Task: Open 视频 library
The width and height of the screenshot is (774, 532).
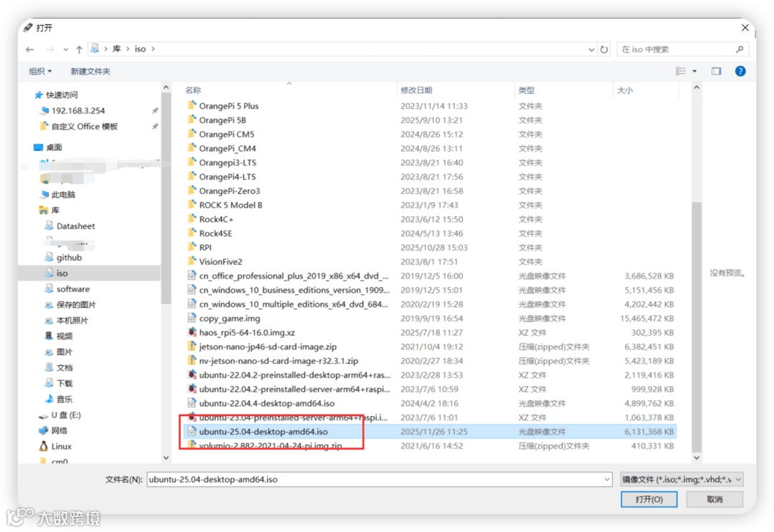Action: (x=64, y=337)
